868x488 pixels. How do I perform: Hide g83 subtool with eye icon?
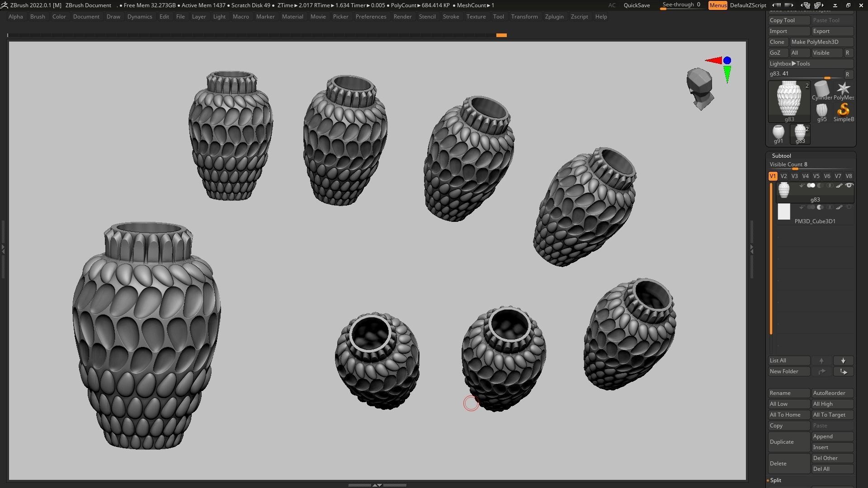pyautogui.click(x=849, y=186)
